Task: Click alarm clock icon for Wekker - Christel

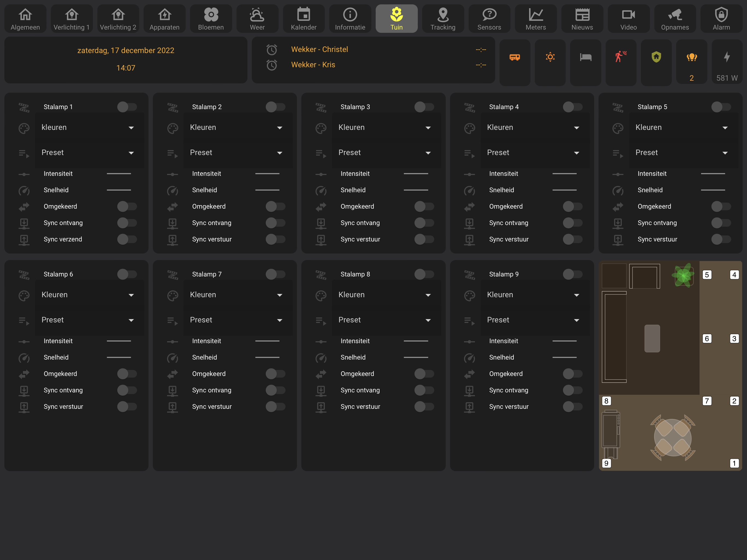Action: 272,50
